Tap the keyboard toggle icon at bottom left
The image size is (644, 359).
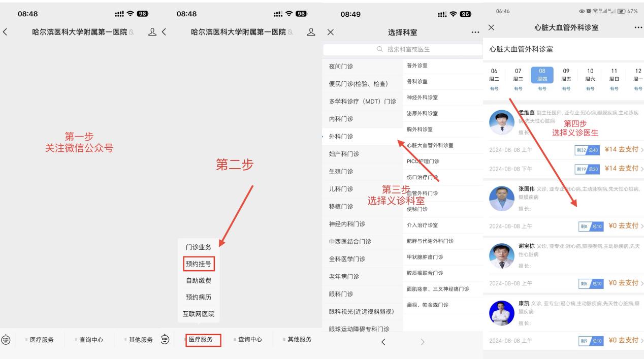[6, 339]
